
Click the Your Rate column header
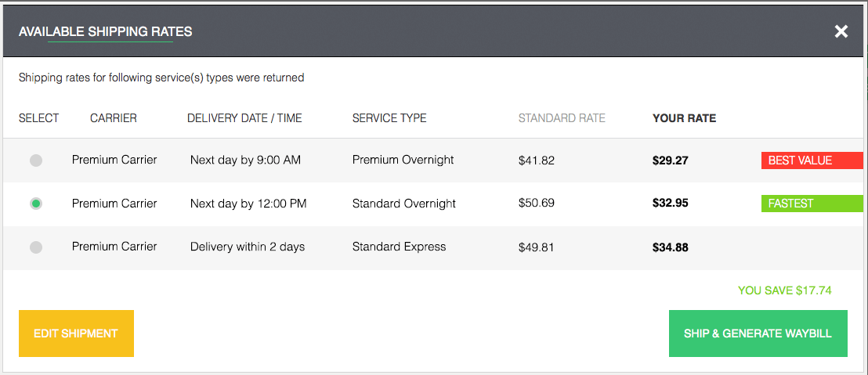click(684, 118)
